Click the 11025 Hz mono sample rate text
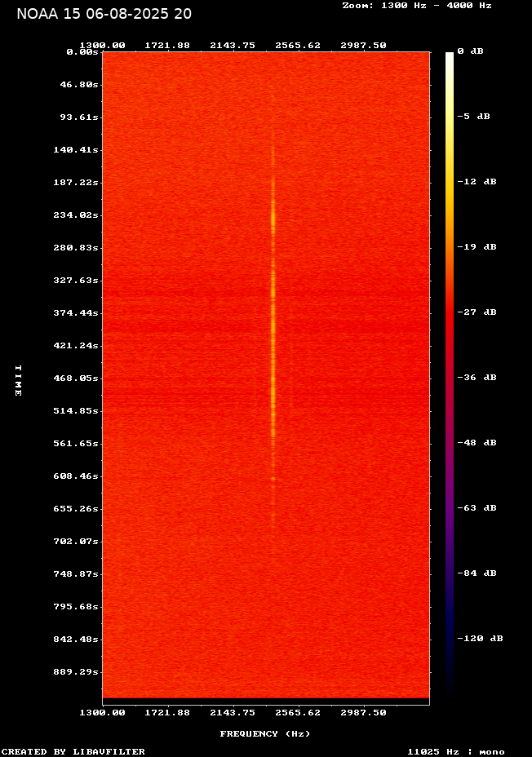Screen dimensions: 532x757 (455, 751)
